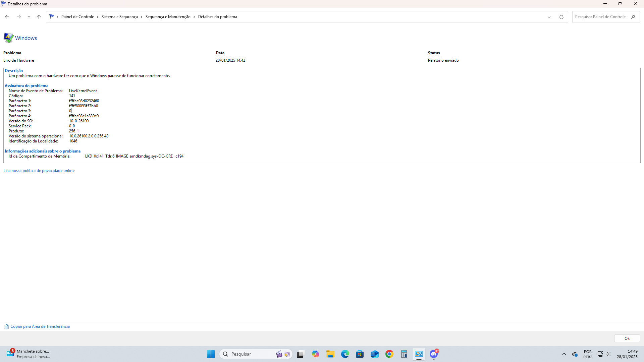Click the date 28/01/2025 14:42 value
644x362 pixels.
(x=230, y=60)
